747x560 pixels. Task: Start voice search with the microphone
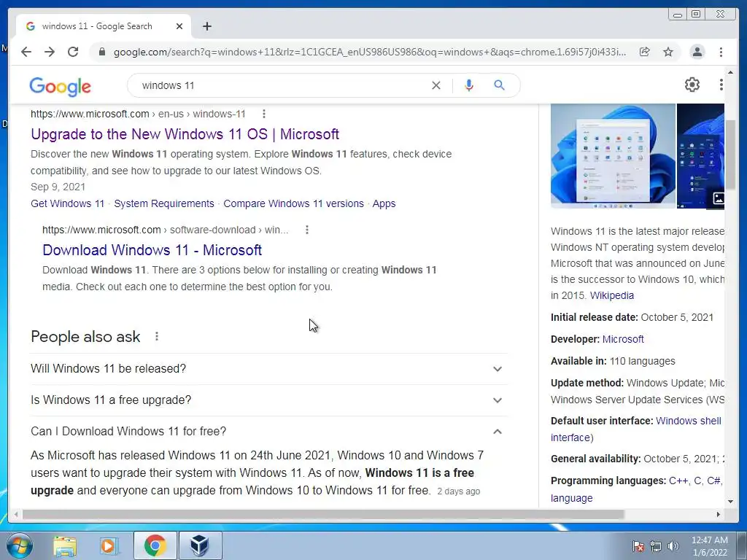tap(469, 85)
